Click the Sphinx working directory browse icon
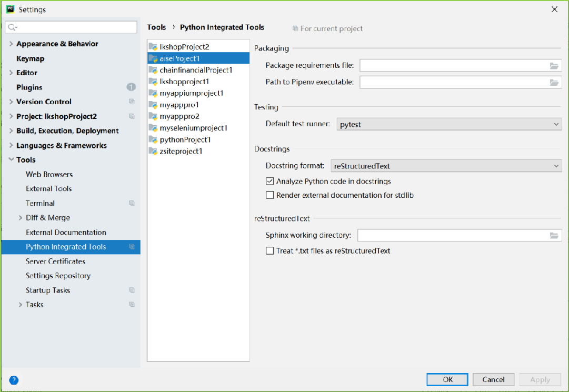The height and width of the screenshot is (392, 569). click(x=554, y=236)
